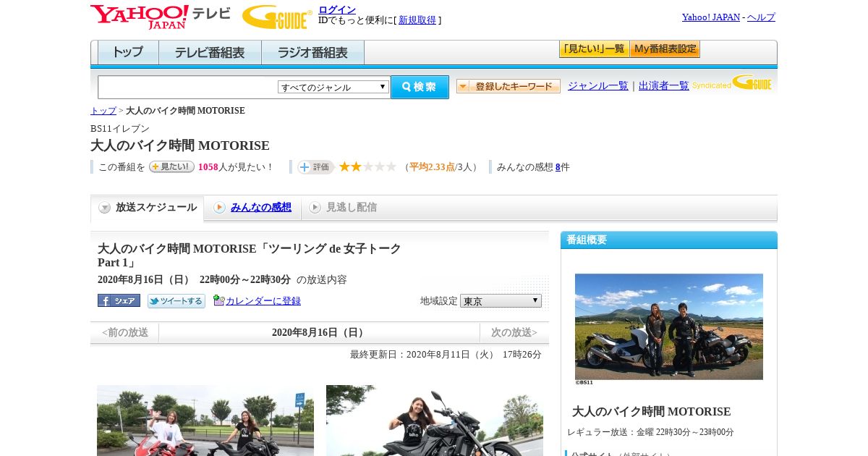Open the テレビ番組表 tab

(210, 53)
